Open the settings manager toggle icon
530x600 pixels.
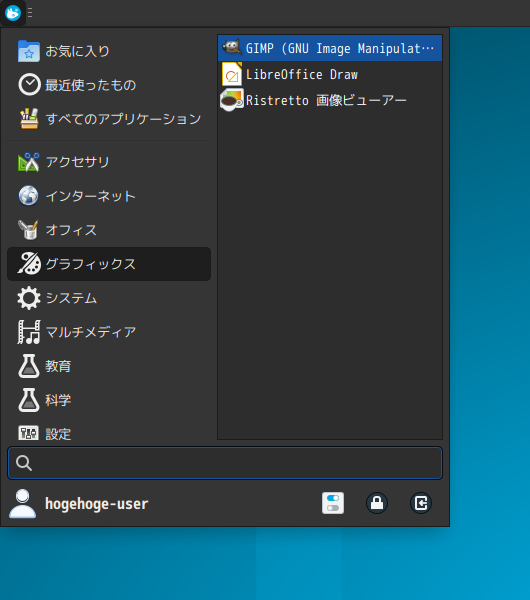(x=333, y=503)
